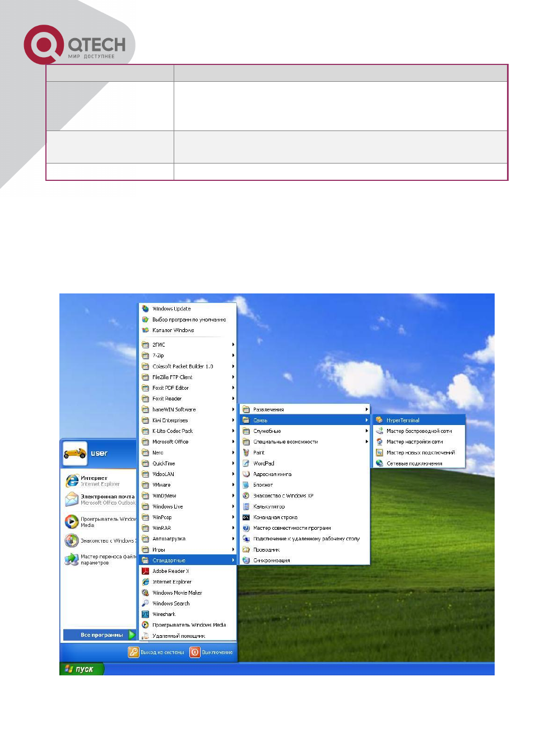
Task: Start Мастер настройки сети
Action: coord(419,442)
